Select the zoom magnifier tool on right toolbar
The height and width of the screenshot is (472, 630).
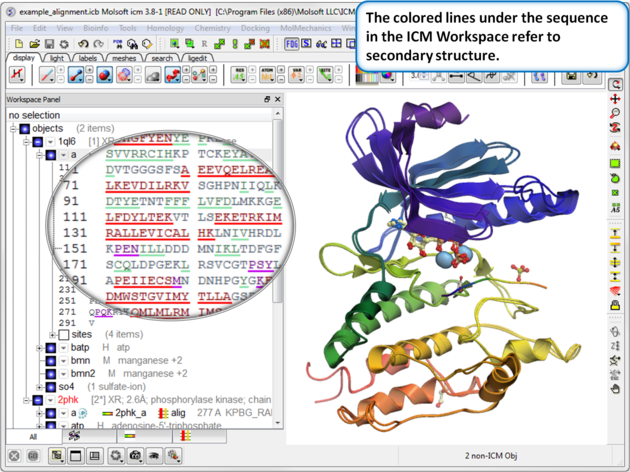[616, 115]
